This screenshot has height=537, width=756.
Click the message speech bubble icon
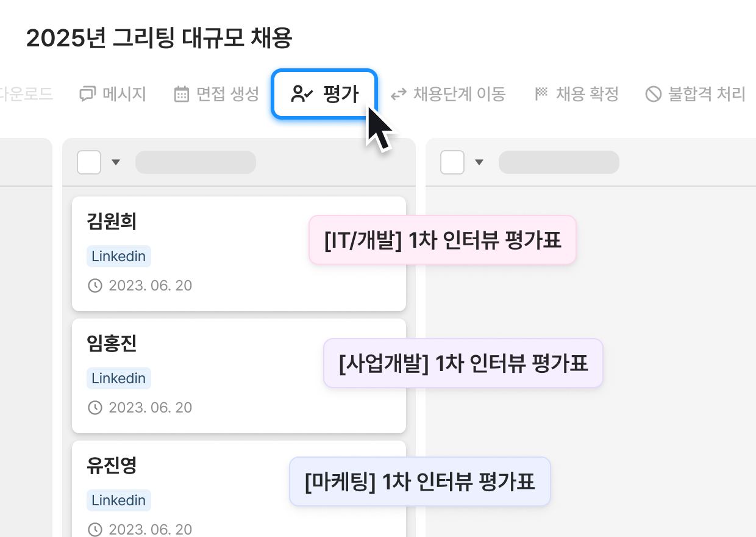88,94
